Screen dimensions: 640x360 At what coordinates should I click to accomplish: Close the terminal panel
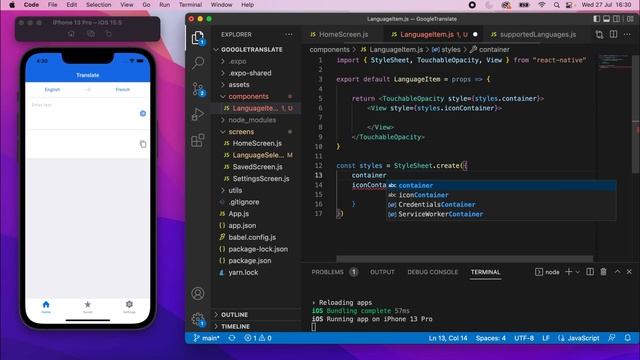pyautogui.click(x=629, y=272)
